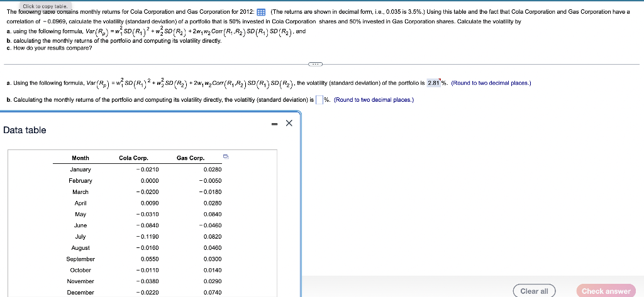Select the July row label
Viewport: 644px width, 297px height.
pyautogui.click(x=80, y=236)
